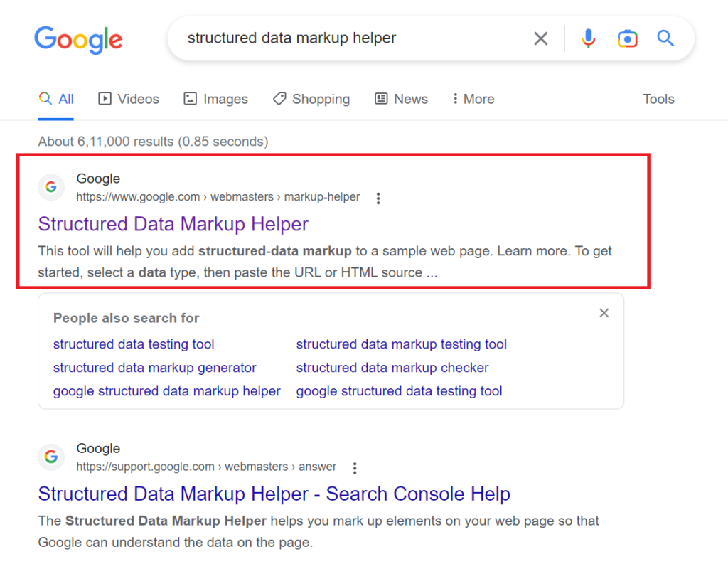Open options menu for support.google.com result
Viewport: 728px width, 569px height.
(355, 468)
